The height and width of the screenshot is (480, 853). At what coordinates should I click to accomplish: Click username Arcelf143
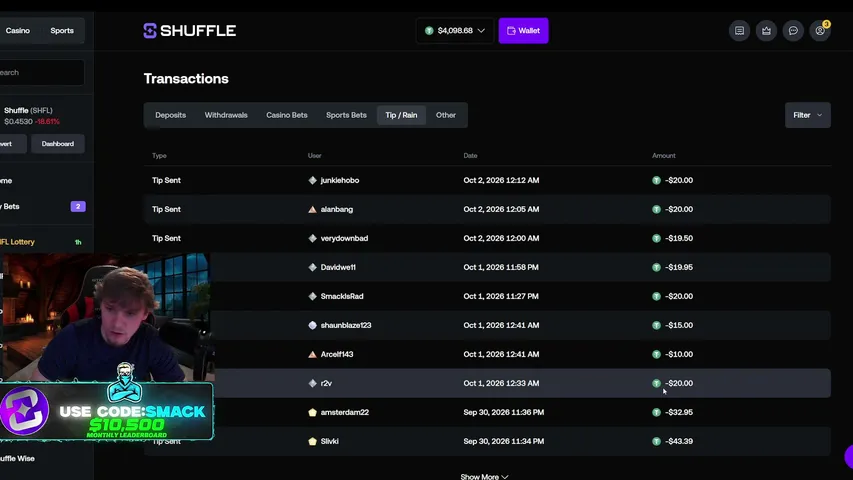click(x=337, y=354)
